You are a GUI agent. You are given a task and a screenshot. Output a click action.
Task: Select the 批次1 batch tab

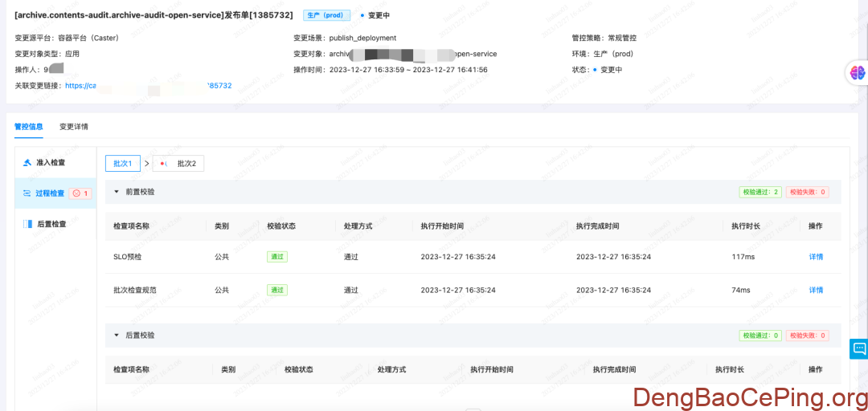tap(122, 164)
